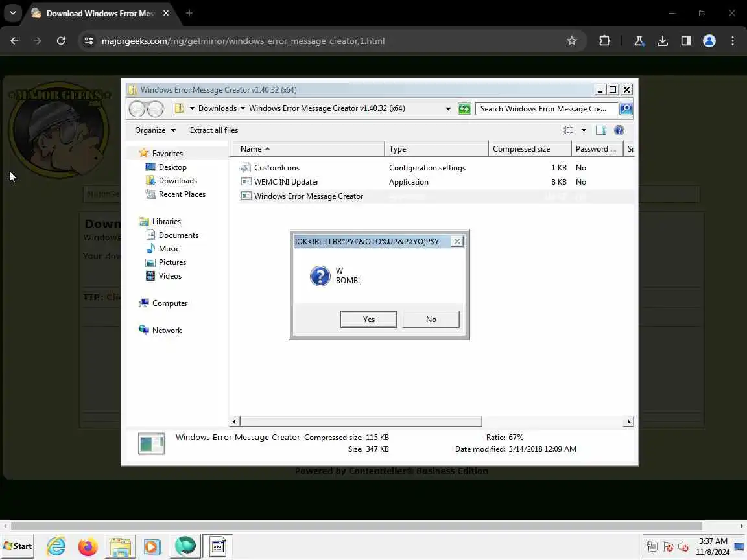Image resolution: width=747 pixels, height=560 pixels.
Task: Open Computer in the navigation pane
Action: (x=170, y=303)
